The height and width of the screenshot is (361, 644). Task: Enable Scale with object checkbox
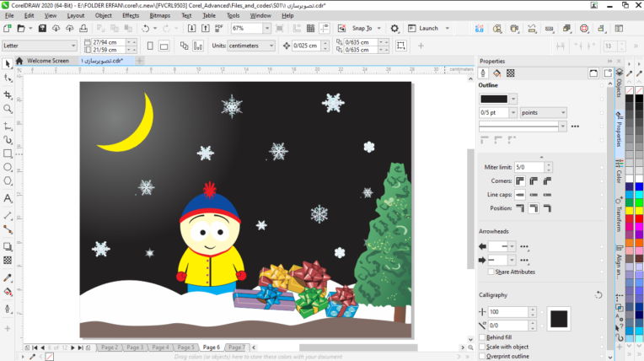[x=482, y=347]
